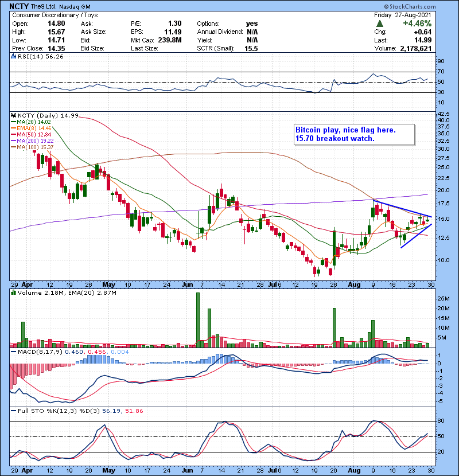The height and width of the screenshot is (476, 459).
Task: Click the Prev Close value 14.35
Action: 56,48
